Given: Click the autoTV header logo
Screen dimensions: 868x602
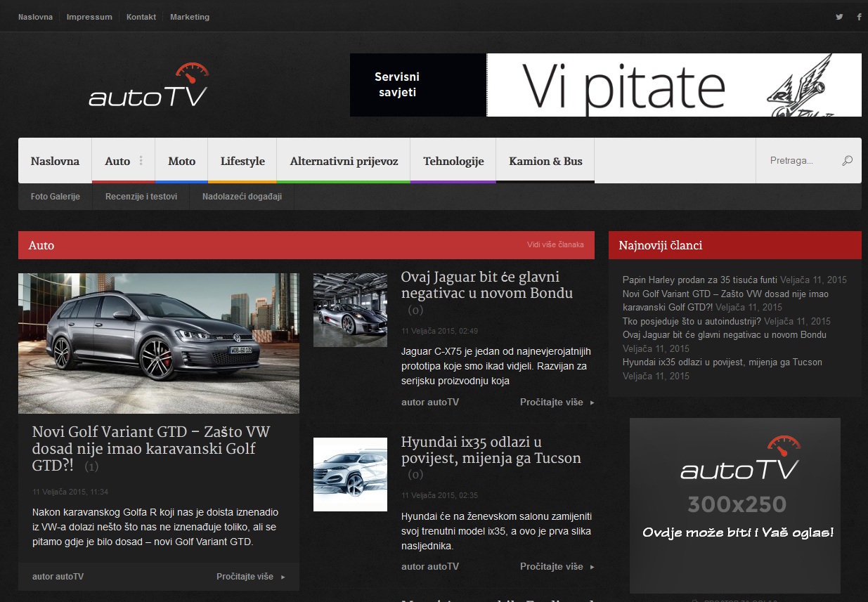Looking at the screenshot, I should point(149,85).
